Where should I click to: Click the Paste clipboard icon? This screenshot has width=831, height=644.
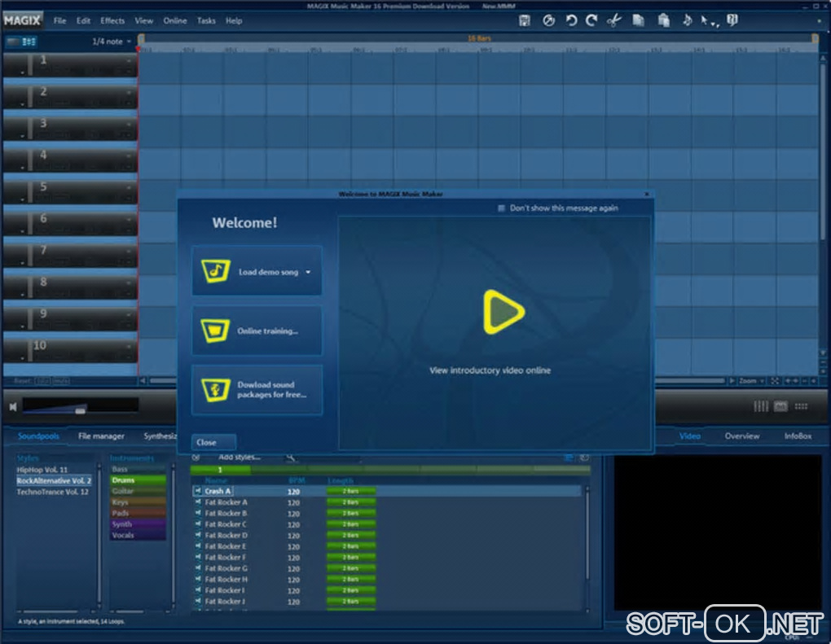pos(663,20)
